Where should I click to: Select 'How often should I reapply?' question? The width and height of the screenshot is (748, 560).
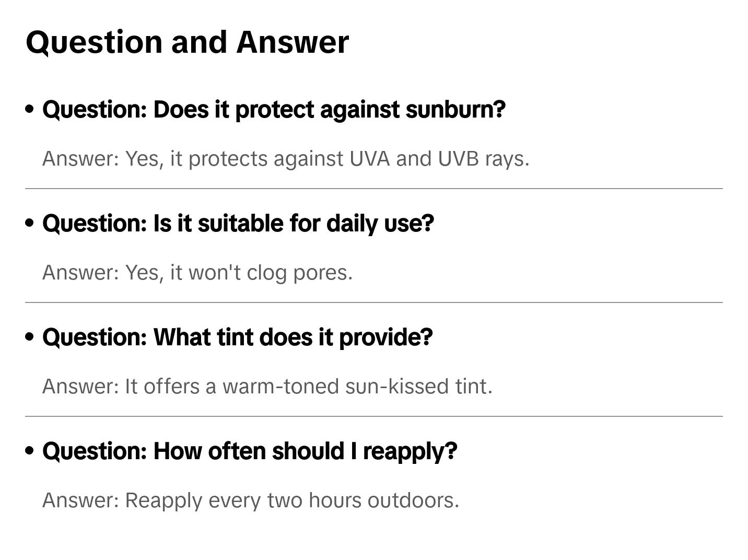(250, 451)
